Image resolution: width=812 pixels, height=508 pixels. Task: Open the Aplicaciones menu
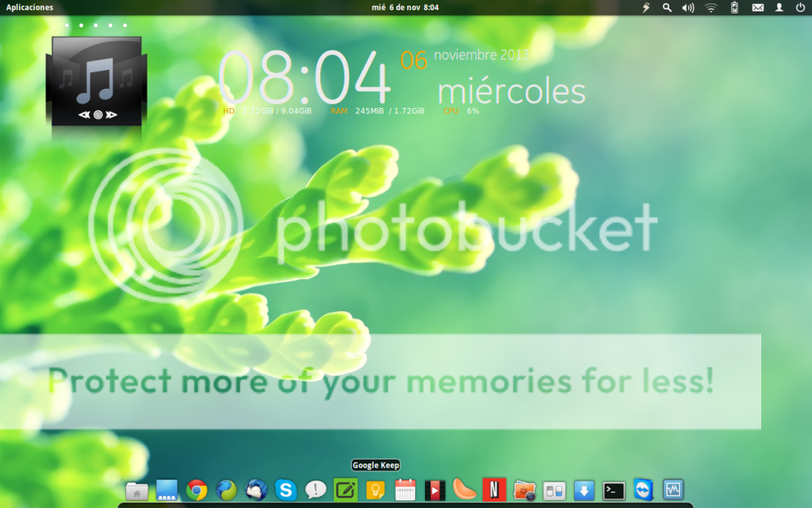click(30, 7)
